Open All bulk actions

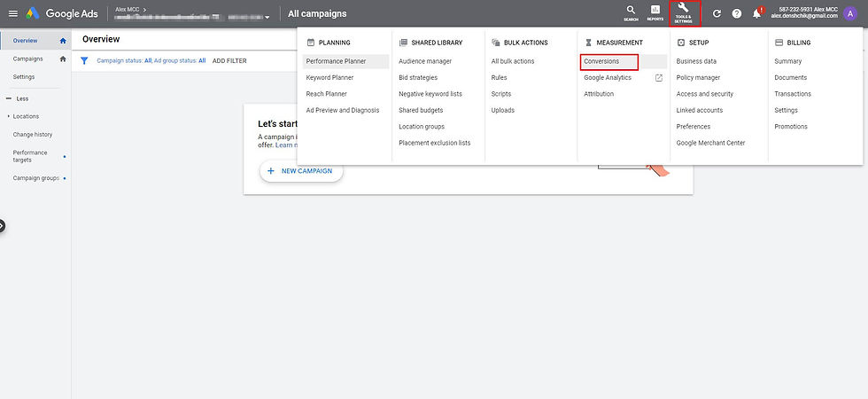[513, 61]
